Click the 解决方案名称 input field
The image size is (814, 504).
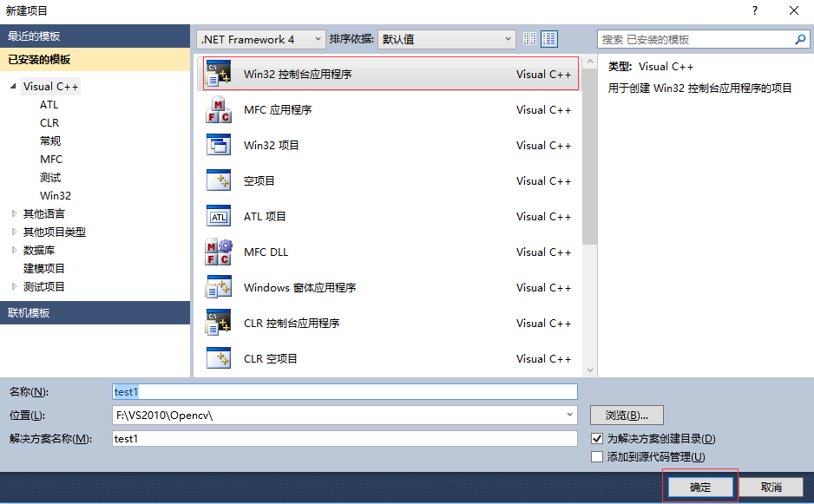point(345,439)
